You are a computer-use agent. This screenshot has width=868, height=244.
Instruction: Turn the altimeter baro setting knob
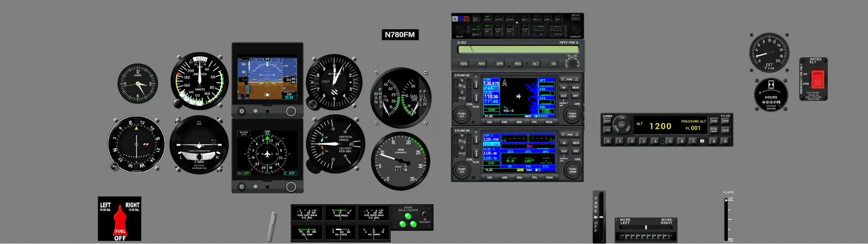point(313,104)
